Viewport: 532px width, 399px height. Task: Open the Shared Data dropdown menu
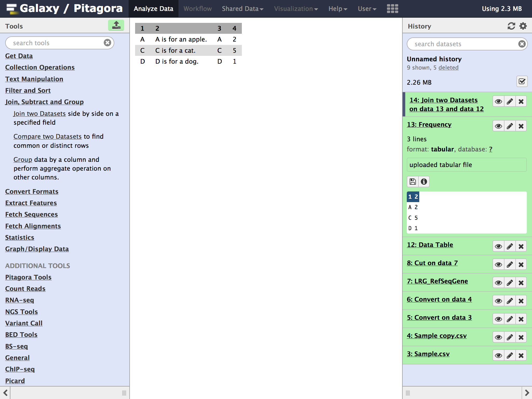click(x=242, y=9)
